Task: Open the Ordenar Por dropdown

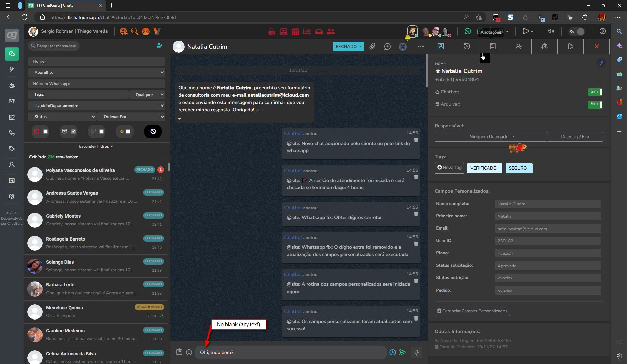Action: (x=131, y=117)
